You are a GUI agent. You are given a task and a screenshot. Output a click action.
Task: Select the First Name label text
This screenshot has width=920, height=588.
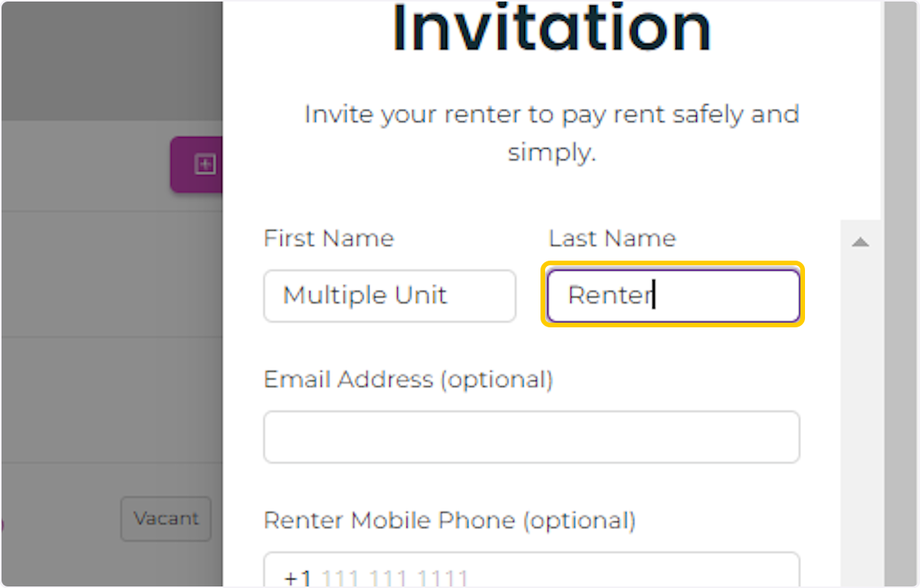tap(328, 238)
